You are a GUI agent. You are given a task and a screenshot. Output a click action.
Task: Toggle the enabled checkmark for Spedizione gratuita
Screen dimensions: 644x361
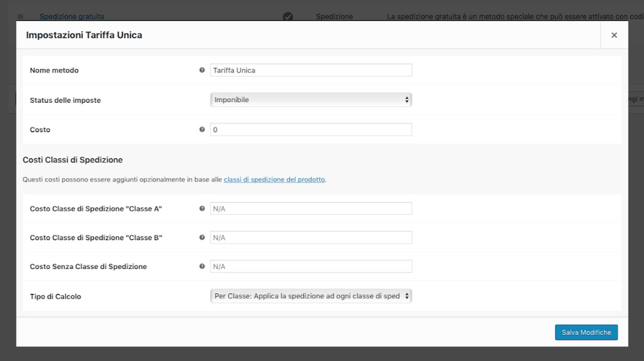288,16
